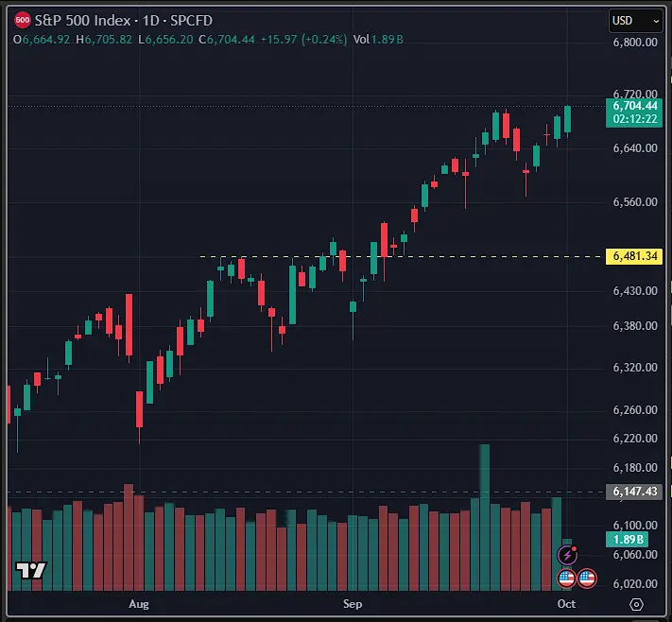The height and width of the screenshot is (622, 672).
Task: Click the 6,060.00 price axis label
Action: pos(635,555)
